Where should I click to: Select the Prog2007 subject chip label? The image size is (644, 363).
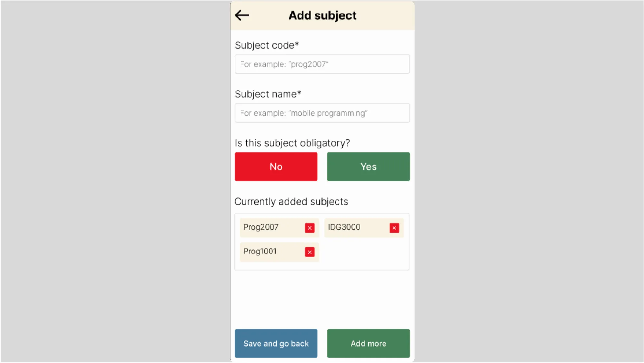tap(261, 227)
